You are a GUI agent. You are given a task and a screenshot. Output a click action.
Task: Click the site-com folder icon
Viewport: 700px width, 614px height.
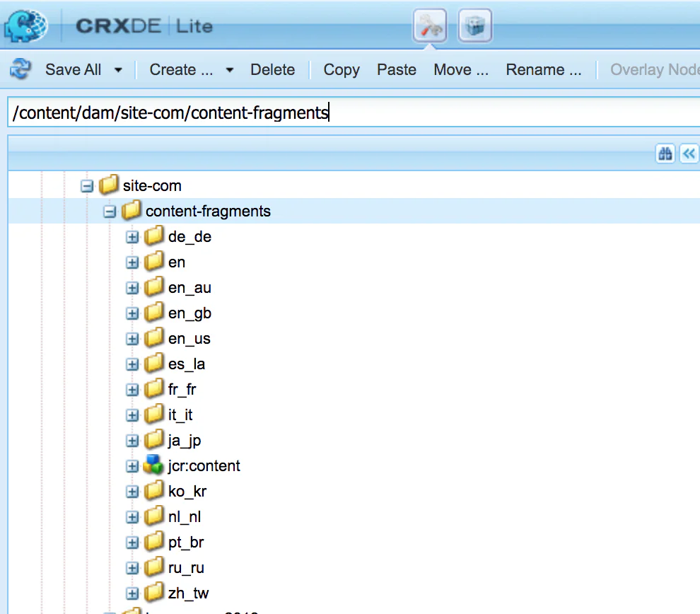pyautogui.click(x=109, y=185)
